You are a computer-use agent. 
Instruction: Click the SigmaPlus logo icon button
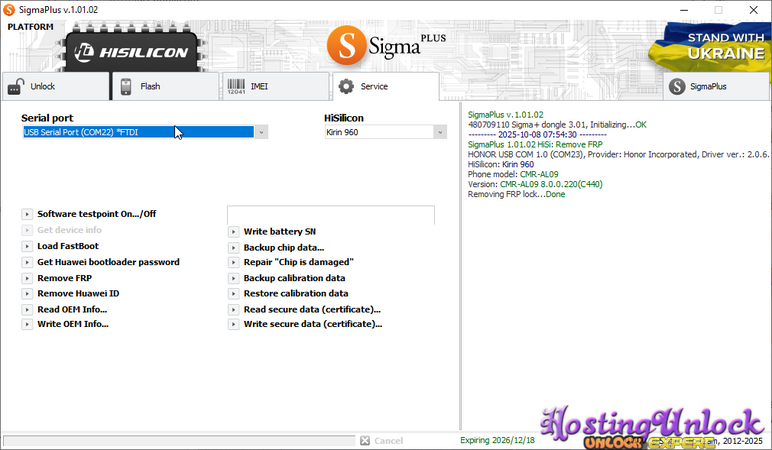click(x=677, y=87)
